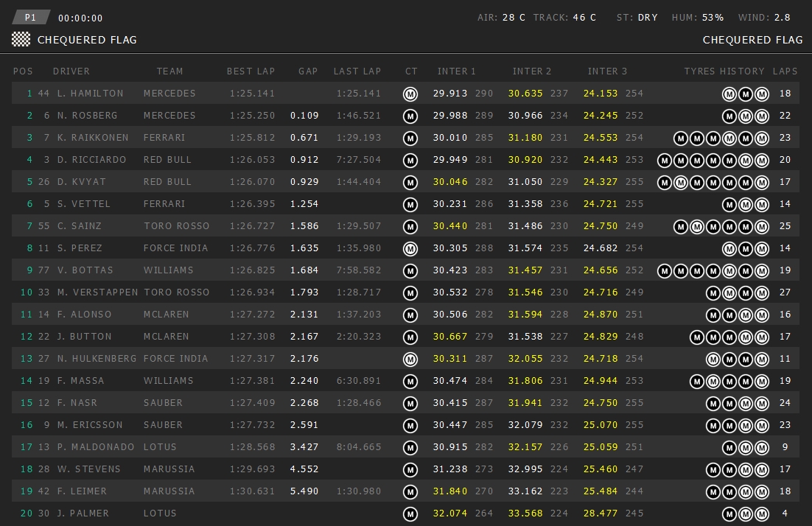Select L. HAMILTON driver row
This screenshot has height=526, width=812.
(405, 93)
